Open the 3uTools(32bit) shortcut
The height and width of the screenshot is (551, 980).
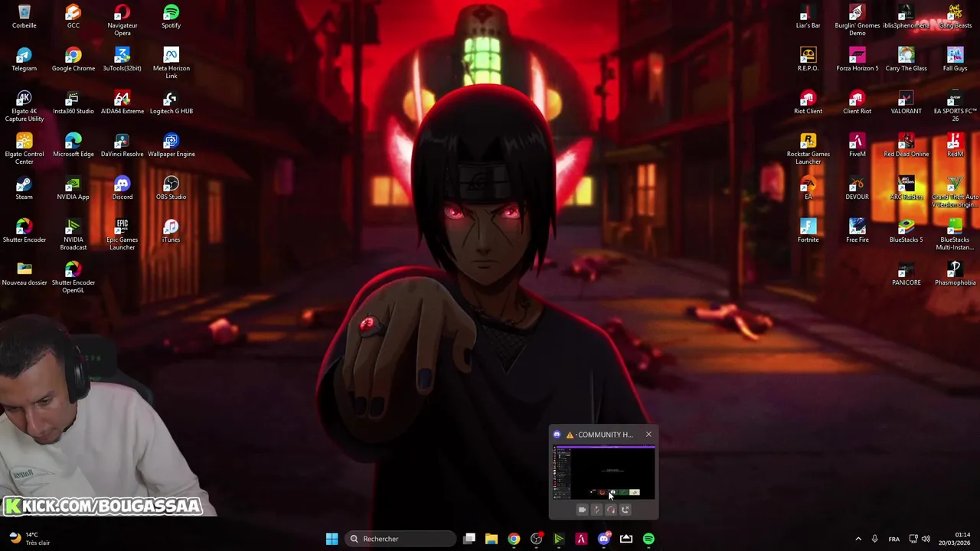click(x=122, y=60)
